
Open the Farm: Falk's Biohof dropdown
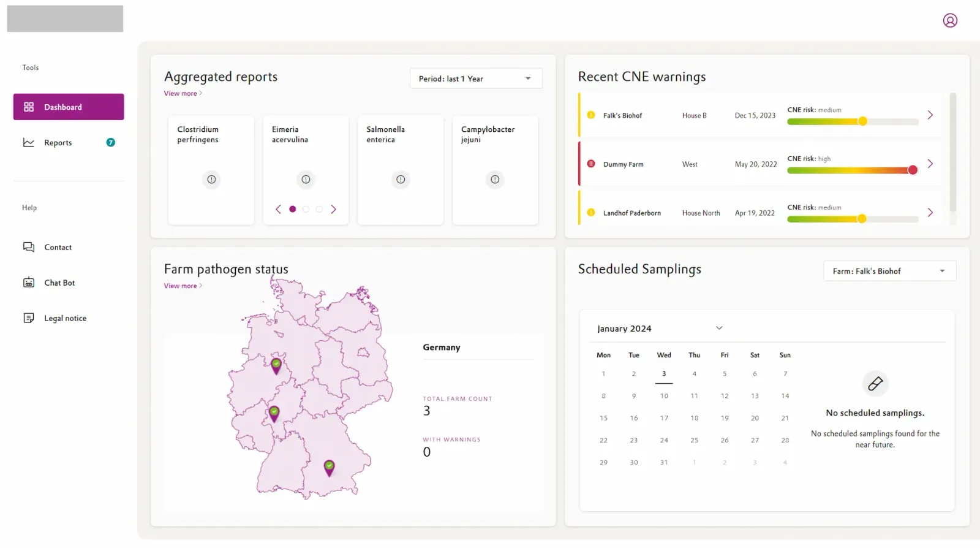[890, 271]
